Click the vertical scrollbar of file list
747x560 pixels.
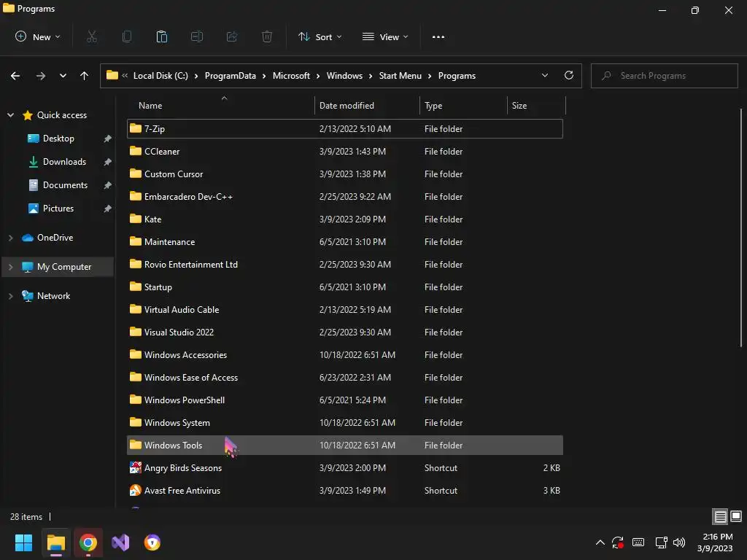coord(741,228)
